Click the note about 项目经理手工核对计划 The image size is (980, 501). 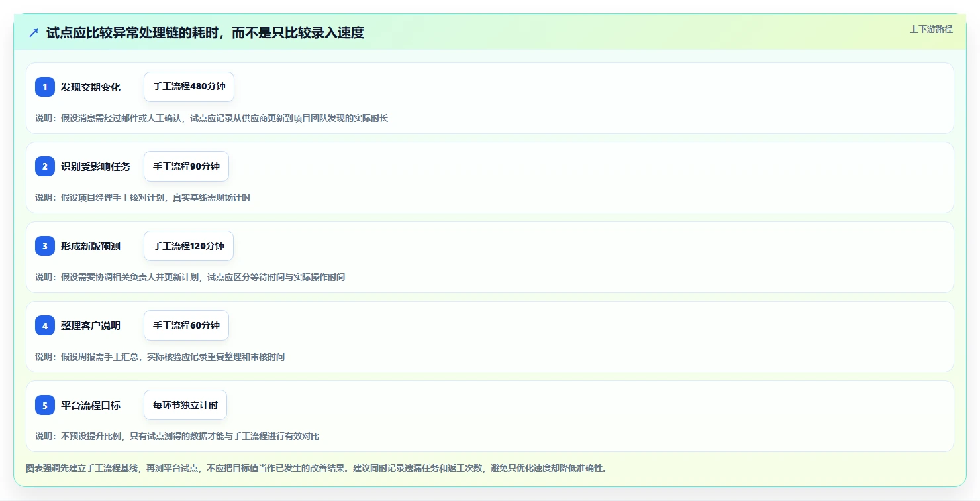click(142, 197)
